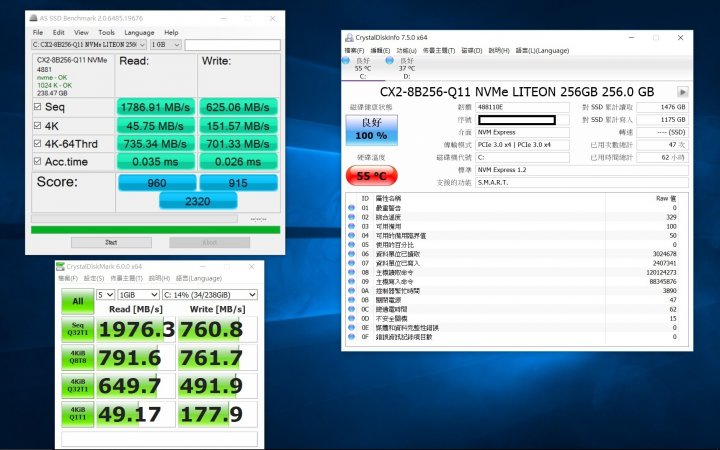Open the (D) disk menu in CrystalDiskInfo
Screen dimensions: 720x450
pos(472,51)
